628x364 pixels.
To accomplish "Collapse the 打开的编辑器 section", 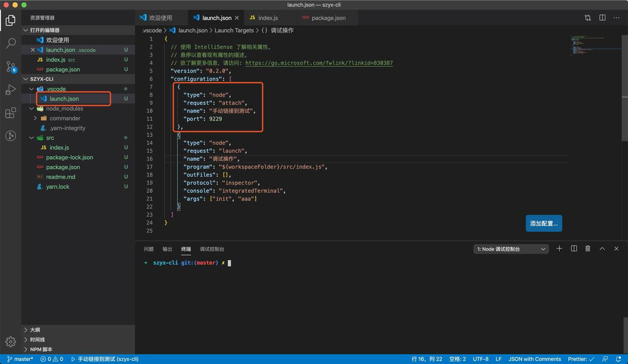I will [78, 30].
